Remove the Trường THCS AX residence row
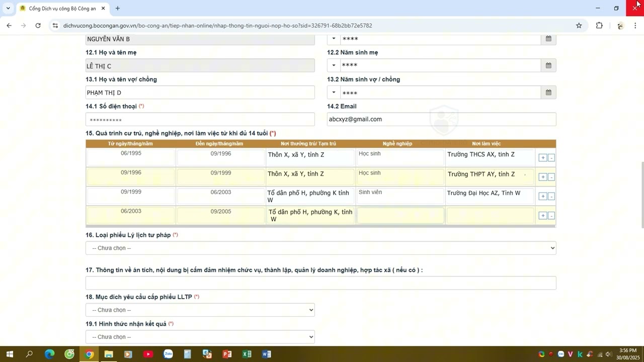 [x=551, y=158]
